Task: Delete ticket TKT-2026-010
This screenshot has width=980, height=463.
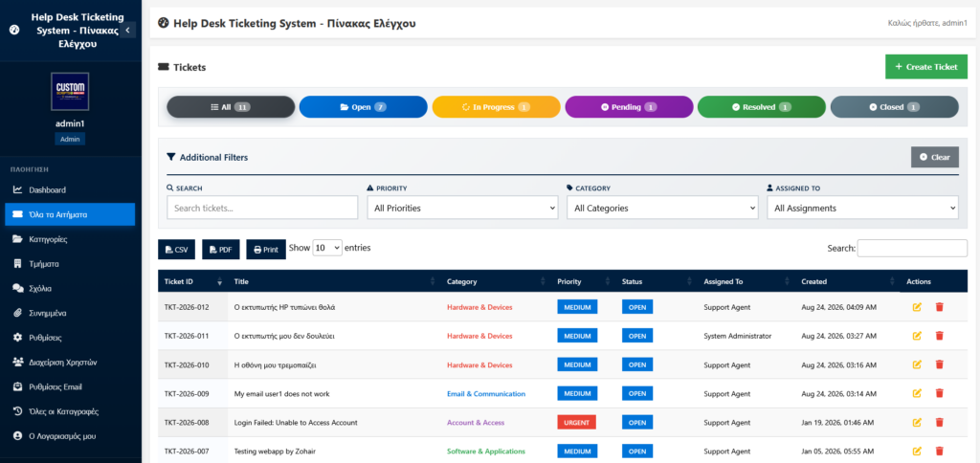Action: [x=939, y=364]
